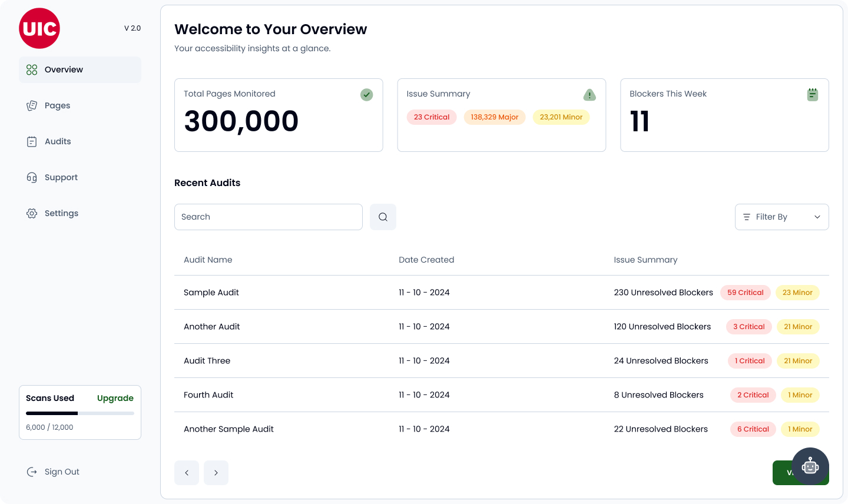Screen dimensions: 848x504
Task: Open the Fourth Audit row
Action: (x=502, y=395)
